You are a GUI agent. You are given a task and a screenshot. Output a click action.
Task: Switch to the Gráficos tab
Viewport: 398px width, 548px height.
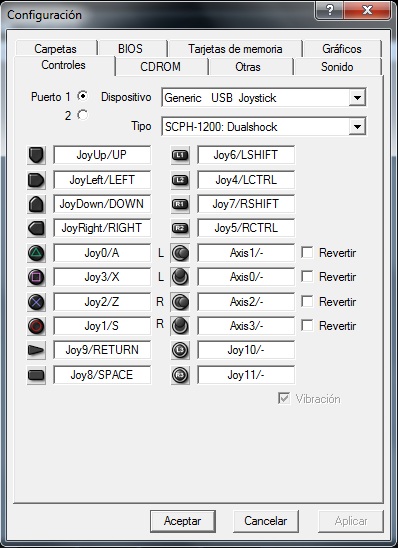click(342, 49)
